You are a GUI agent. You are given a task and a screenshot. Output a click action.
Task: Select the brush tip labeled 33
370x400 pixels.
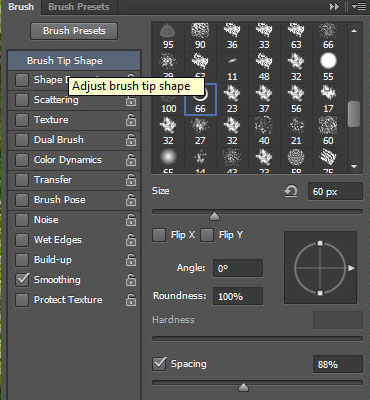(x=264, y=36)
